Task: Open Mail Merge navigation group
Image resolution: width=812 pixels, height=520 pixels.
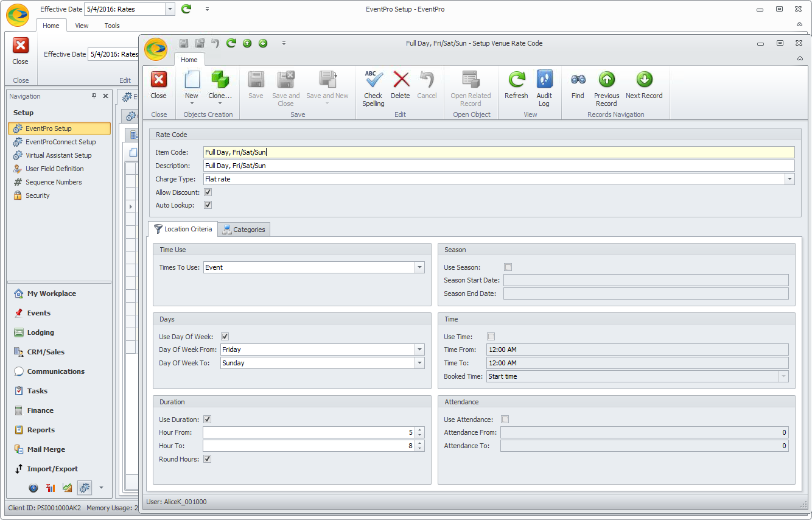Action: click(x=59, y=449)
